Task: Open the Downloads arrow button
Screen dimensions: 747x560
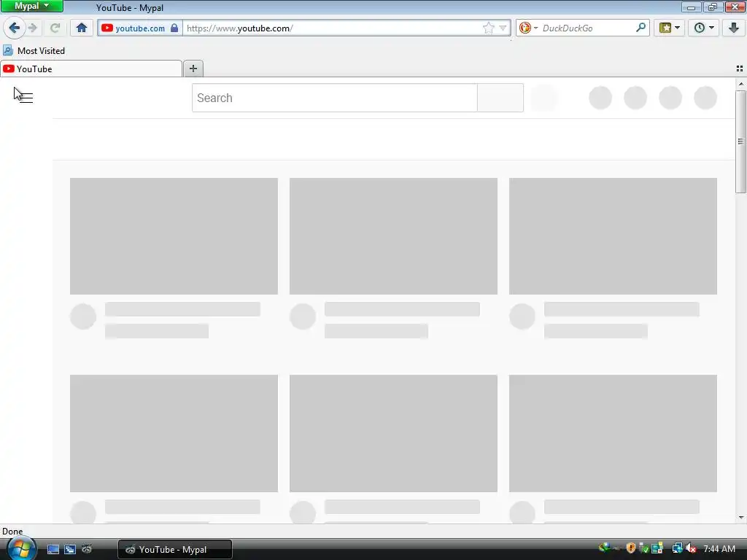Action: coord(734,28)
